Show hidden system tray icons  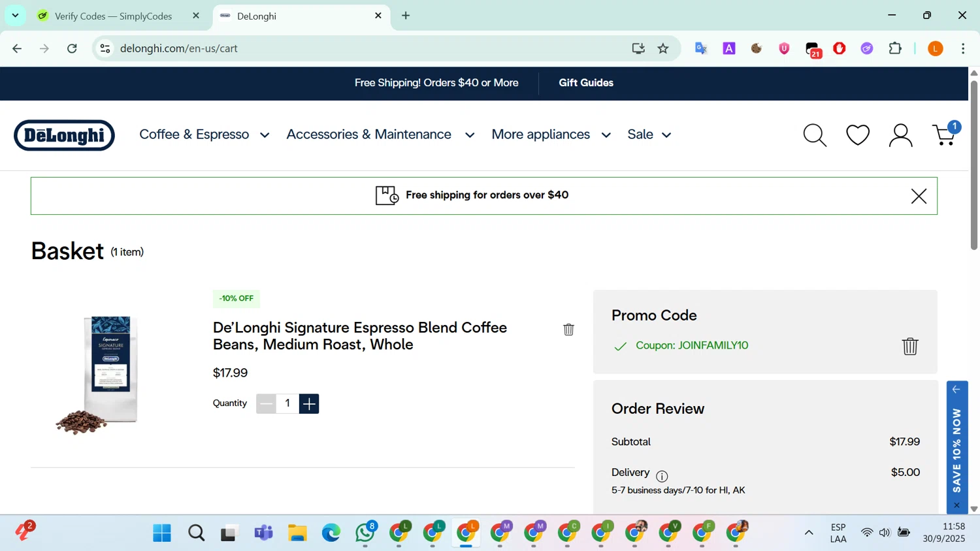(809, 533)
